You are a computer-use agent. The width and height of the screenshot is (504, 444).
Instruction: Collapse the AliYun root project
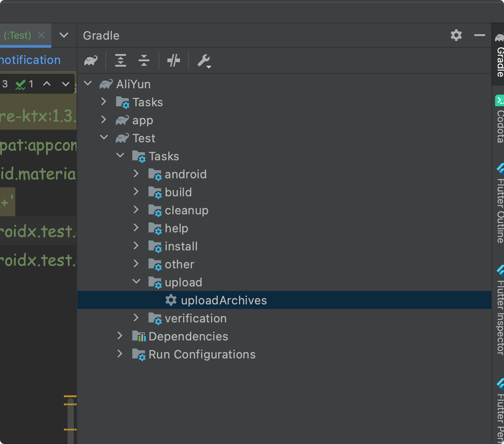[x=88, y=84]
